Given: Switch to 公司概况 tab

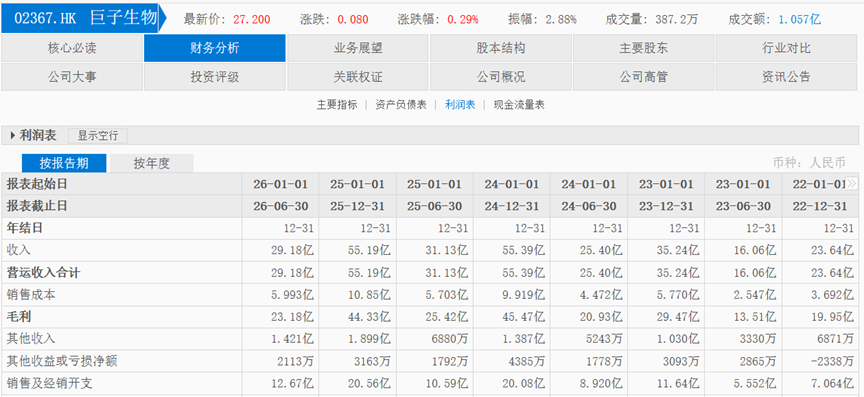Looking at the screenshot, I should (x=500, y=77).
